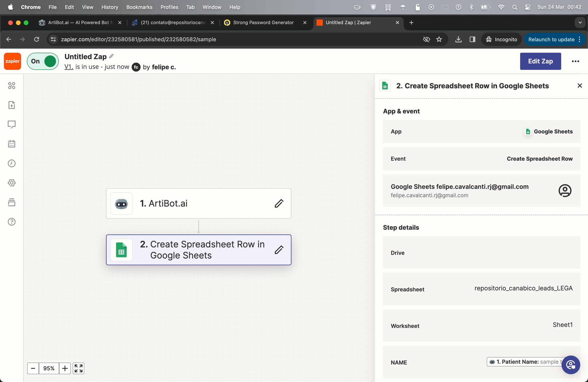Open the apps grid icon in sidebar
Image resolution: width=588 pixels, height=382 pixels.
tap(11, 86)
